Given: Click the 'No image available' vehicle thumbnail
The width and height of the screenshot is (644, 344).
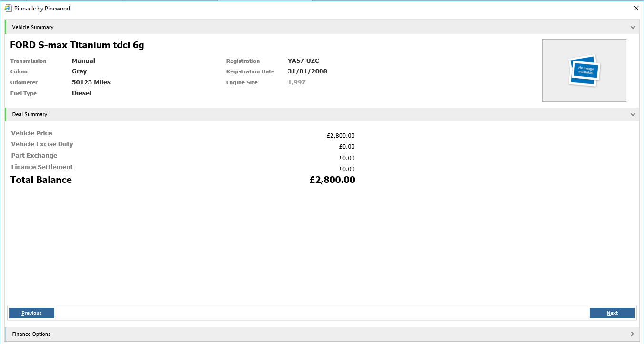Looking at the screenshot, I should point(584,71).
